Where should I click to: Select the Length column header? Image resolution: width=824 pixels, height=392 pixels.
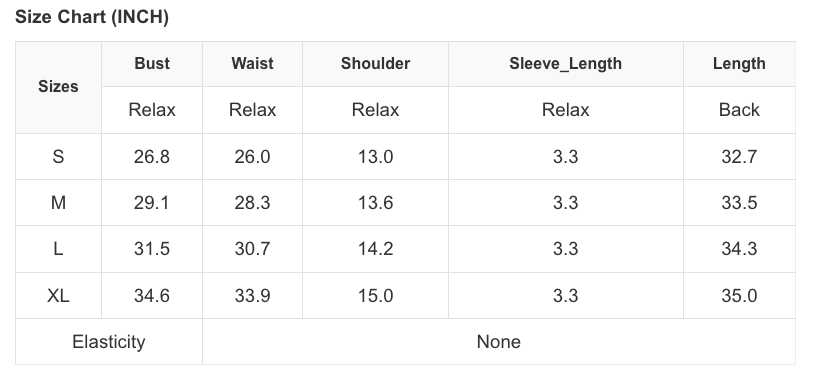(x=739, y=64)
